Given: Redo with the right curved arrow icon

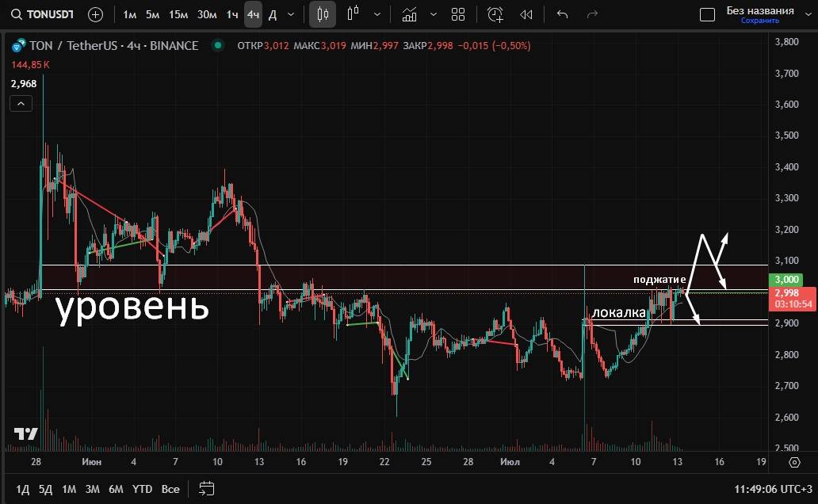Looking at the screenshot, I should (592, 14).
